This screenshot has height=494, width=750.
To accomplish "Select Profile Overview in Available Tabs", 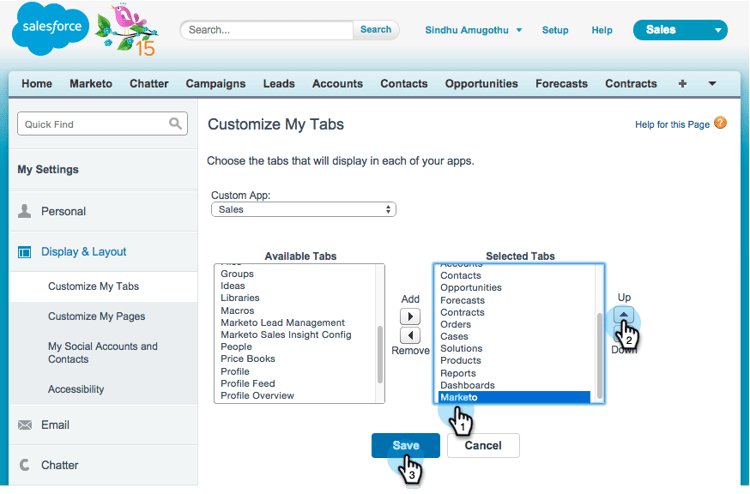I will pos(257,395).
